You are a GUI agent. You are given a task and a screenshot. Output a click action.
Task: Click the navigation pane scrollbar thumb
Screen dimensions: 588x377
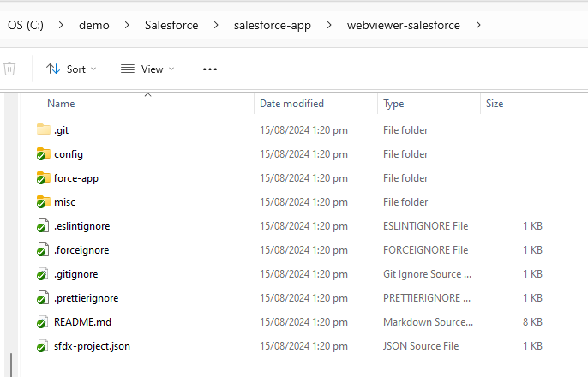point(11,365)
